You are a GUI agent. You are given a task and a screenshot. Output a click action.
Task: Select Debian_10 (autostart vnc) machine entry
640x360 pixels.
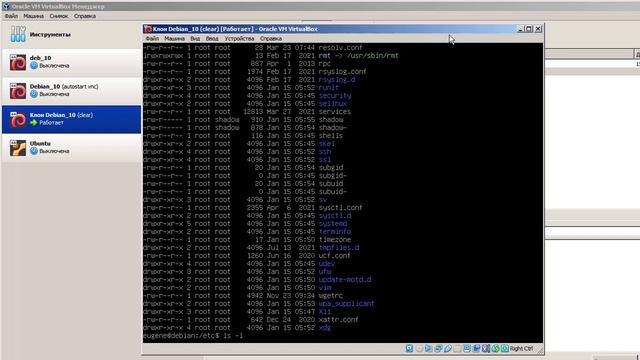point(71,91)
